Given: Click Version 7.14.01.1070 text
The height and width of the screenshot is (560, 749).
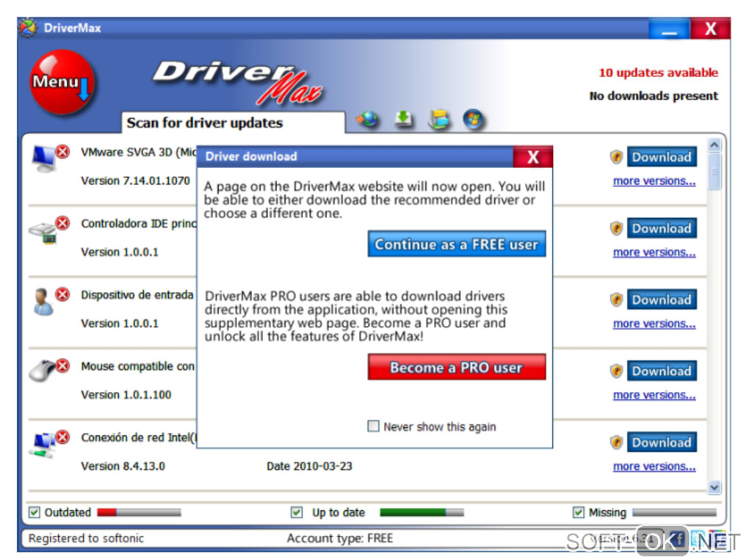Looking at the screenshot, I should point(135,181).
